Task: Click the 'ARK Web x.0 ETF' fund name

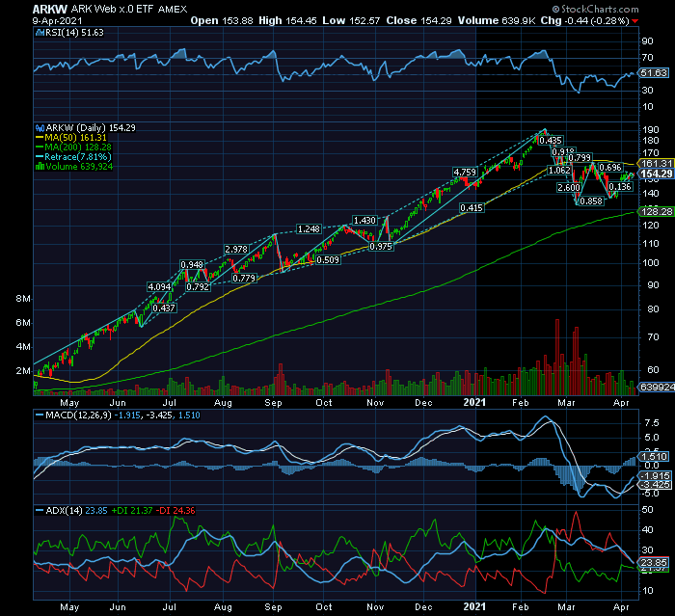Action: tap(112, 9)
